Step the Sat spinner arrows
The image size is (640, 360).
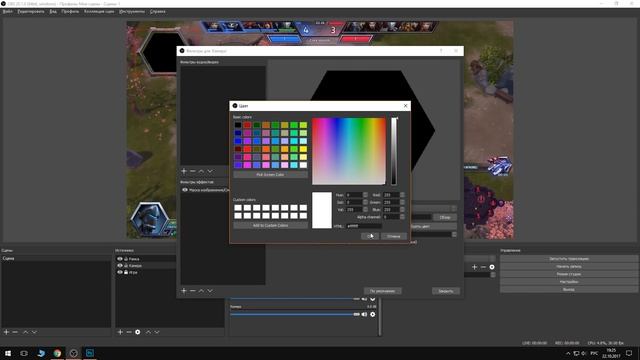(x=365, y=202)
